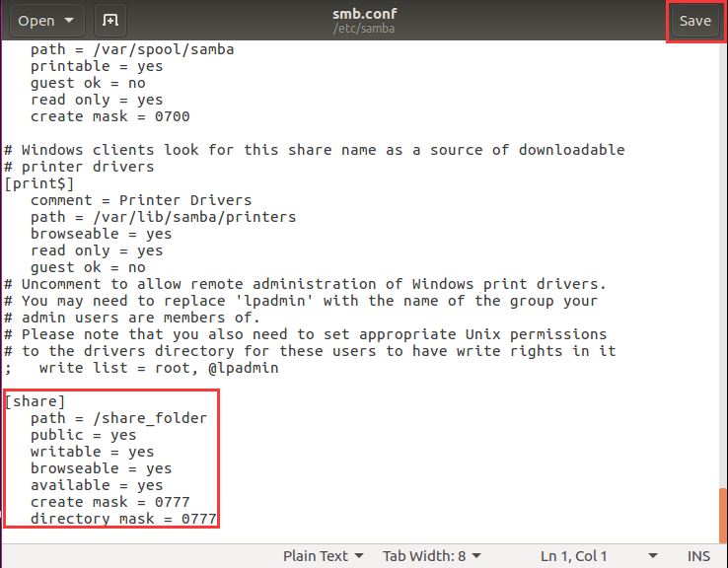Viewport: 728px width, 568px height.
Task: Click the comment starting '# You may need to replace'
Action: (x=301, y=301)
